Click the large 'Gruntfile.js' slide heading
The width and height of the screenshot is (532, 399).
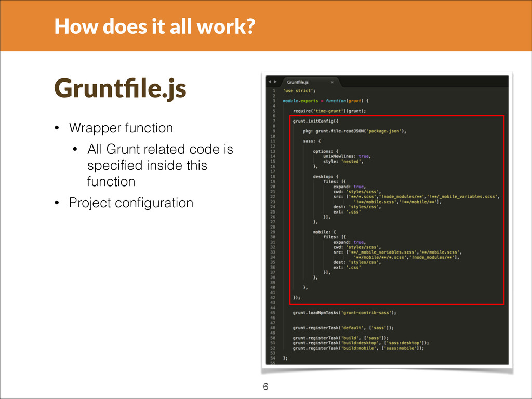(120, 89)
